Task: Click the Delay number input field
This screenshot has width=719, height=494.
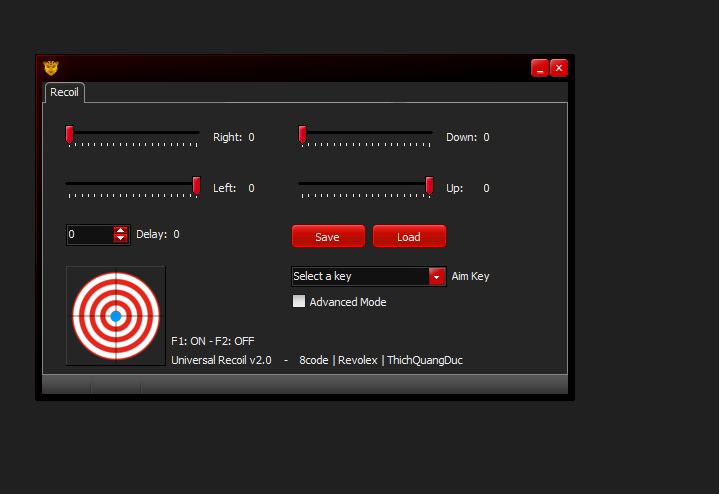Action: pos(89,235)
